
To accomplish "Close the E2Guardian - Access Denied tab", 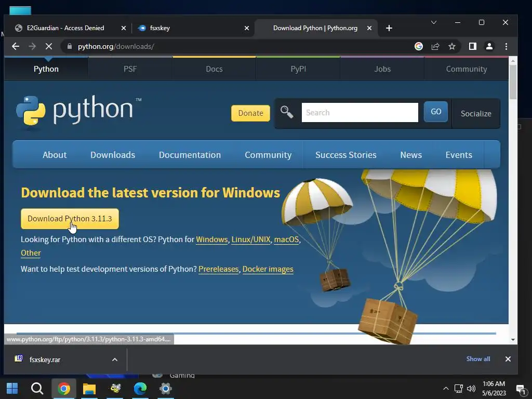I will pyautogui.click(x=124, y=28).
